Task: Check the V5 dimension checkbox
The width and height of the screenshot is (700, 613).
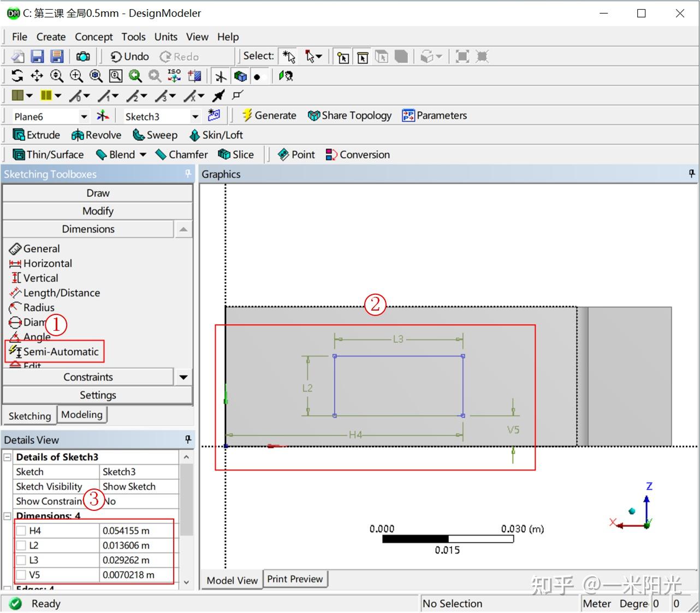Action: 21,575
